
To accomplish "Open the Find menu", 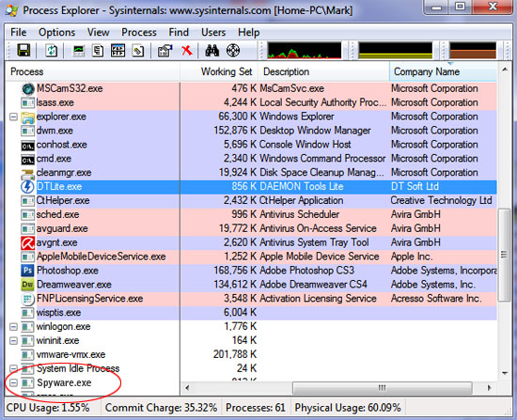I will pyautogui.click(x=179, y=32).
